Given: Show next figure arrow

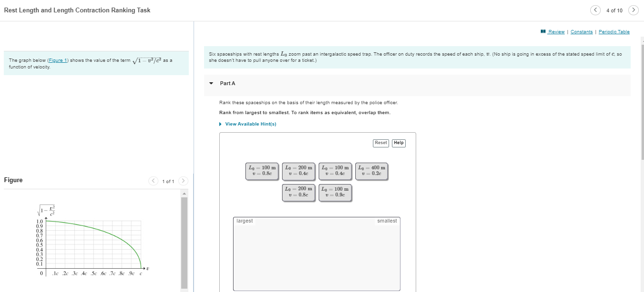Looking at the screenshot, I should tap(184, 181).
